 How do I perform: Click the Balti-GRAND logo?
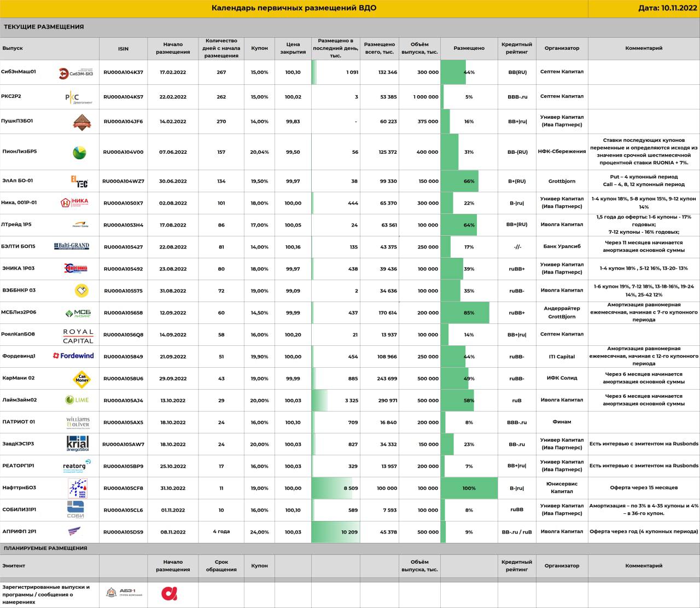click(x=72, y=246)
